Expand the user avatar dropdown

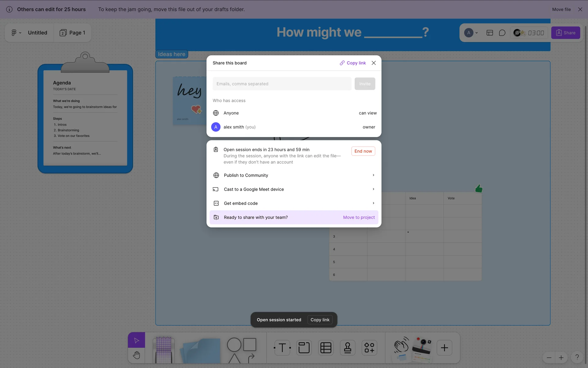[471, 33]
